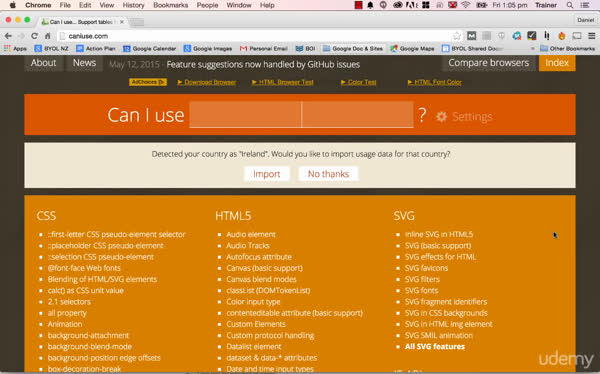
Task: Open a new tab
Action: (x=137, y=22)
